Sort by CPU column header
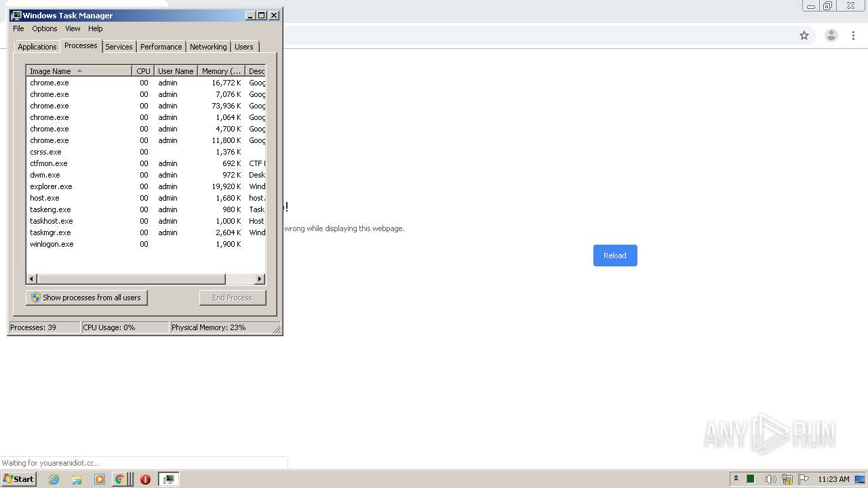The height and width of the screenshot is (488, 868). point(143,71)
